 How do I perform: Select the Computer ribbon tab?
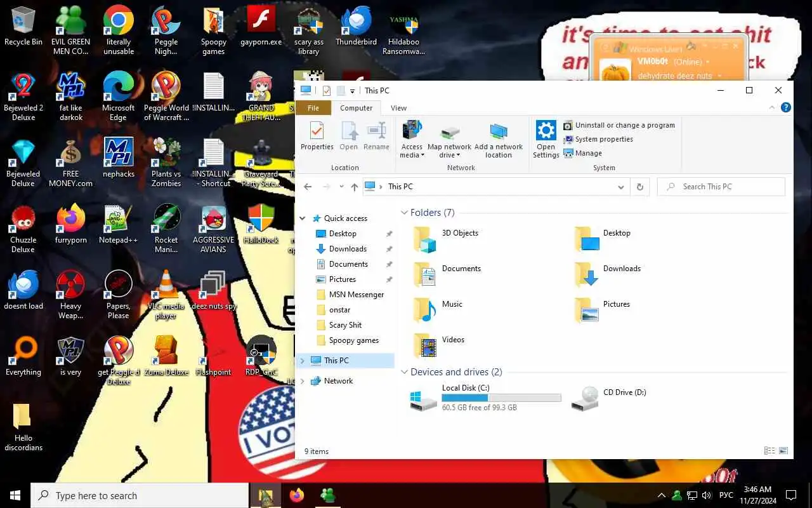pyautogui.click(x=357, y=108)
